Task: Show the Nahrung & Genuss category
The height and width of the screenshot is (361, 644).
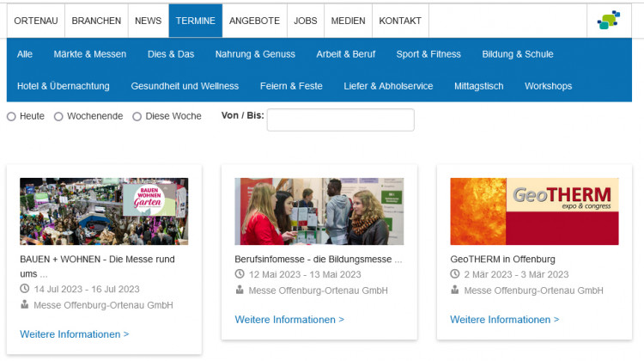Action: coord(255,54)
